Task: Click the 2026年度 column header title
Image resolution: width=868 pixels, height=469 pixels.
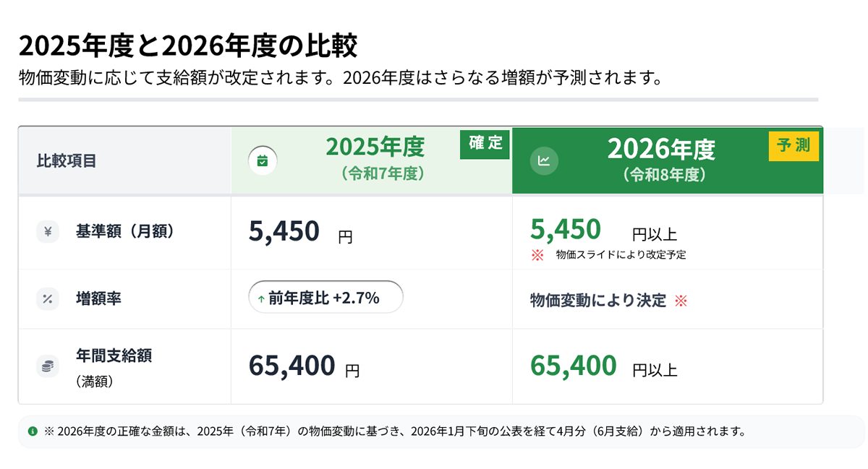Action: pyautogui.click(x=660, y=149)
